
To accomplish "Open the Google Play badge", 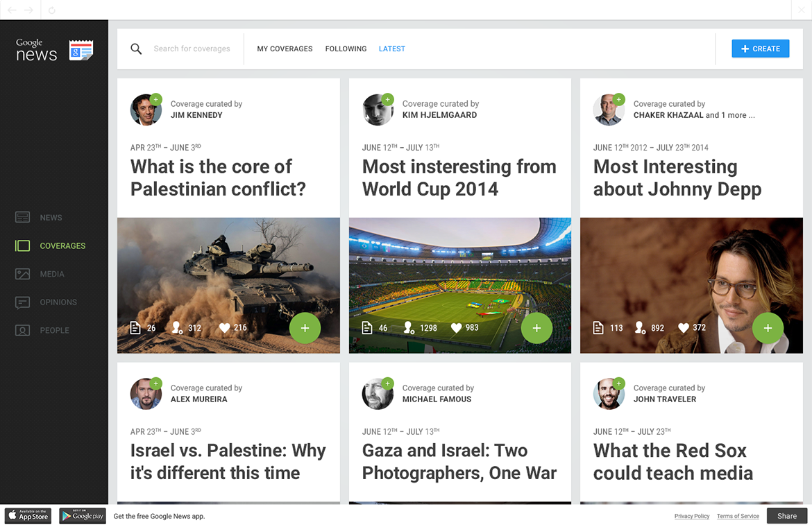I will tap(83, 516).
